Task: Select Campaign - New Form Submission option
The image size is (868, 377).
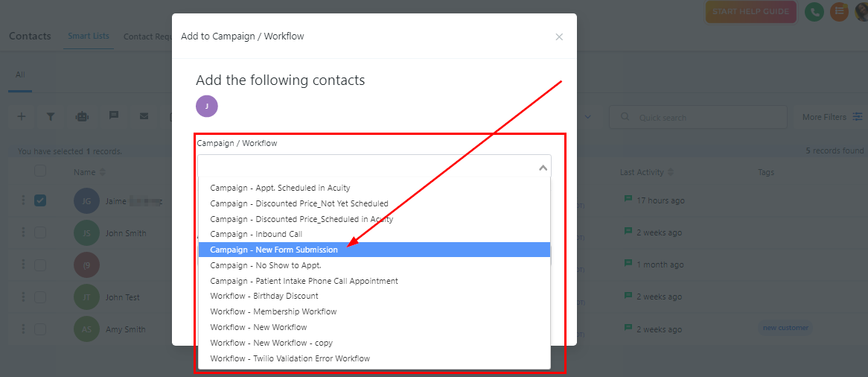Action: (x=274, y=250)
